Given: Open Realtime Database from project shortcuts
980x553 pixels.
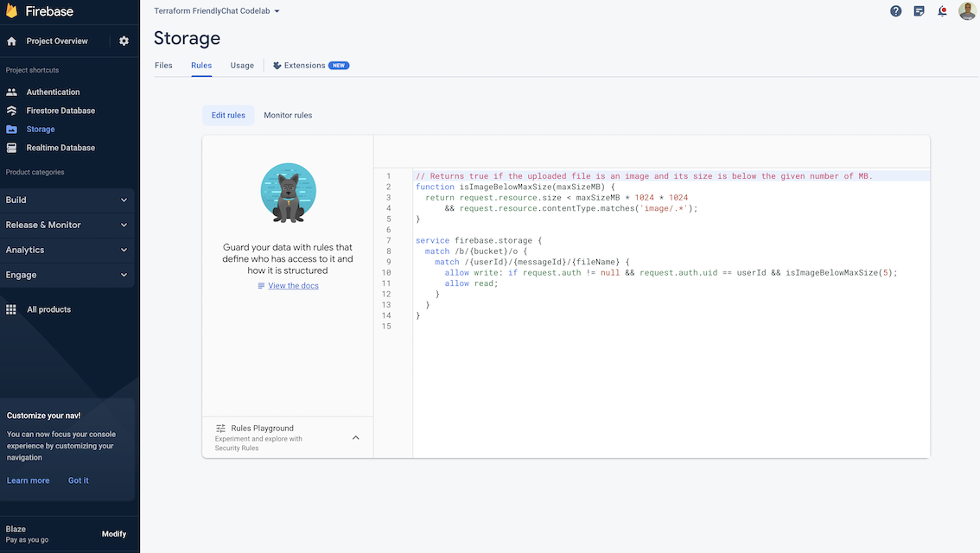Looking at the screenshot, I should coord(57,147).
